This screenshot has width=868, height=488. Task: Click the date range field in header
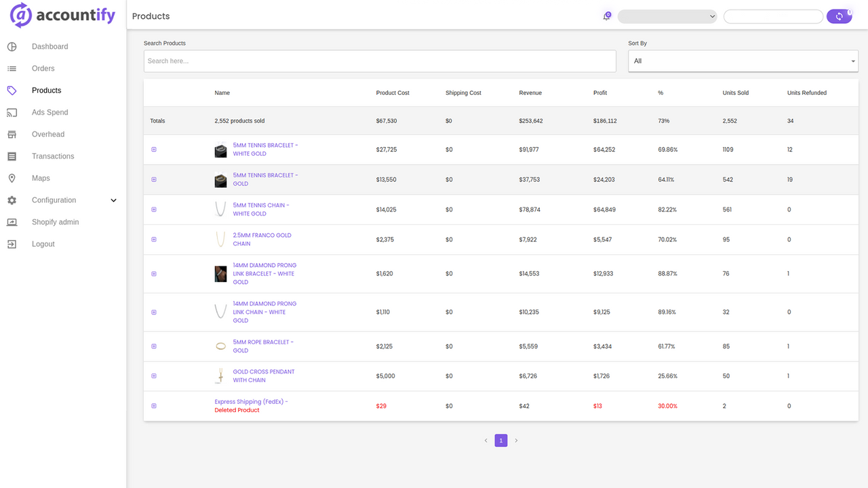pos(773,16)
